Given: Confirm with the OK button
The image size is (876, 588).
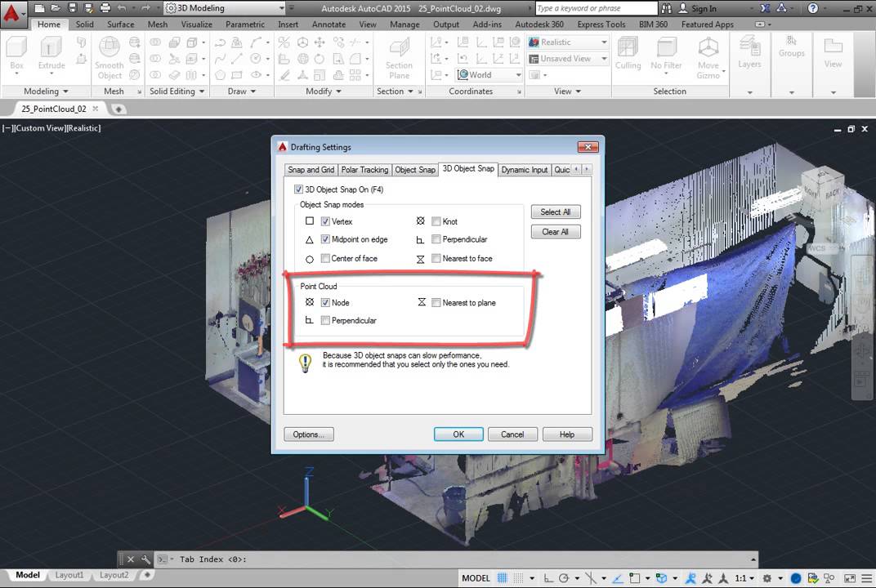Looking at the screenshot, I should point(458,434).
